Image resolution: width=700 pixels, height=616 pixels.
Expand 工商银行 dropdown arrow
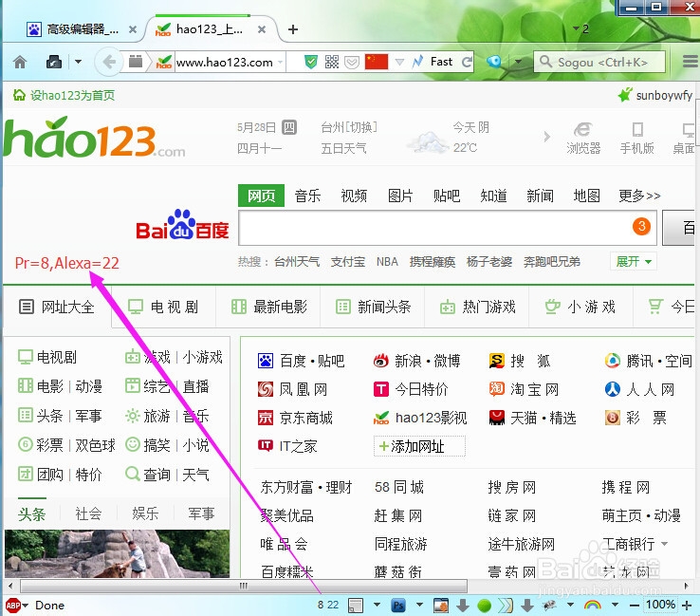point(664,544)
